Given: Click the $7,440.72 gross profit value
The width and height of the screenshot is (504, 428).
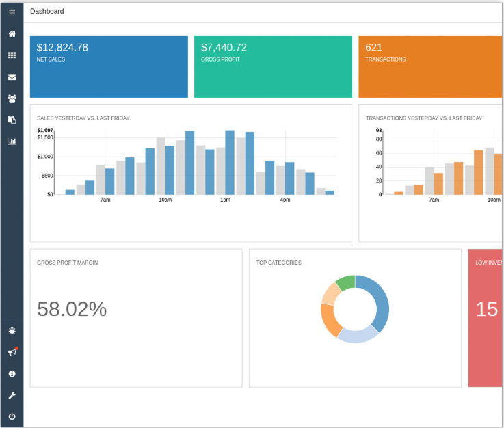Looking at the screenshot, I should 224,48.
